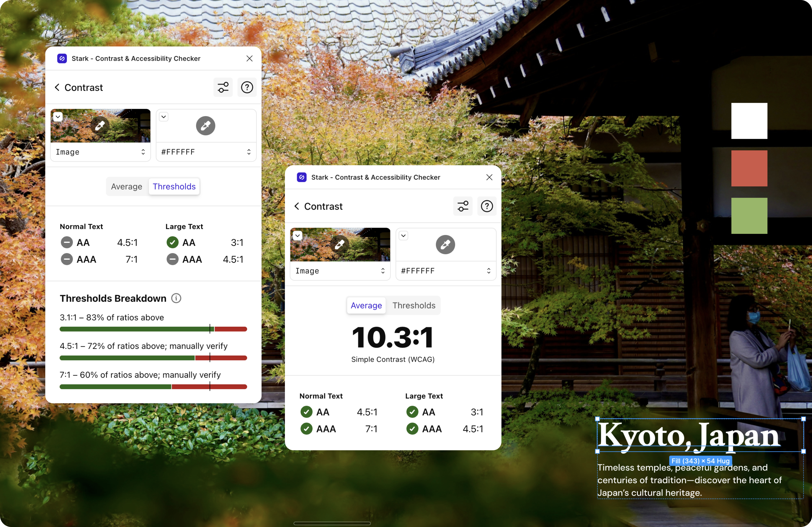This screenshot has height=527, width=812.
Task: Expand image thumbnail chevron in Thresholds panel
Action: pyautogui.click(x=58, y=117)
